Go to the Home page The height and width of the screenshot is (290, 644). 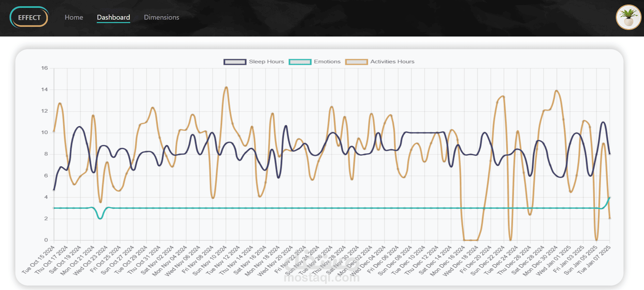74,17
